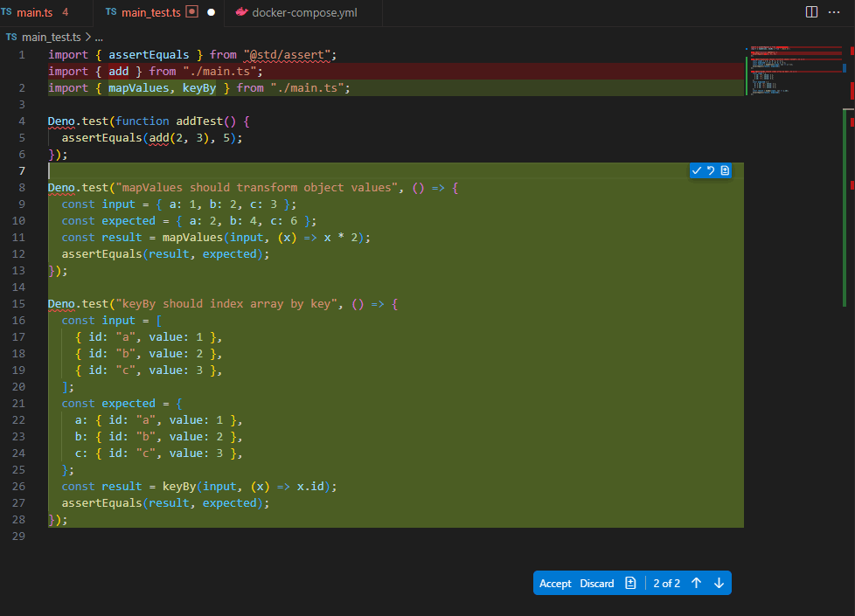Click "add" in the assertEquals call on line 5

click(x=159, y=137)
